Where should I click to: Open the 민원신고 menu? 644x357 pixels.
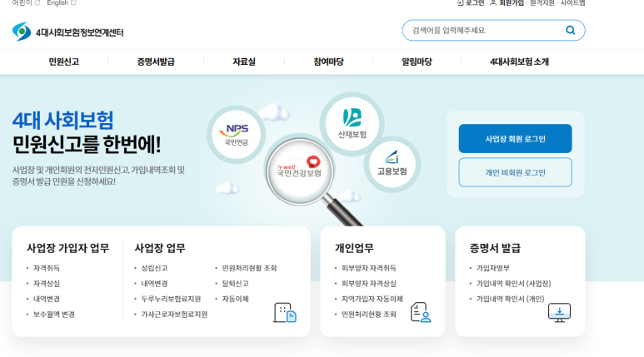tap(63, 62)
